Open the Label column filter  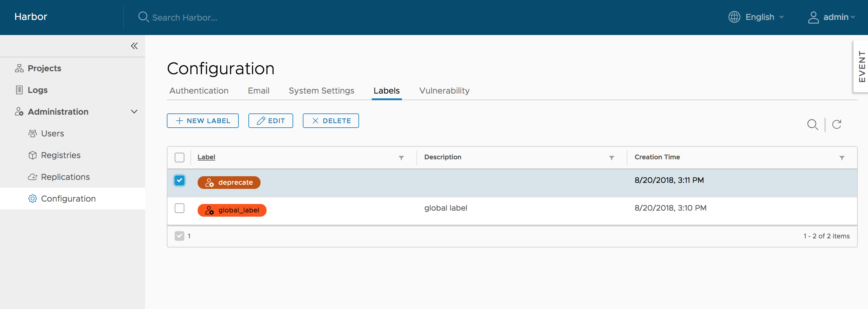coord(401,158)
